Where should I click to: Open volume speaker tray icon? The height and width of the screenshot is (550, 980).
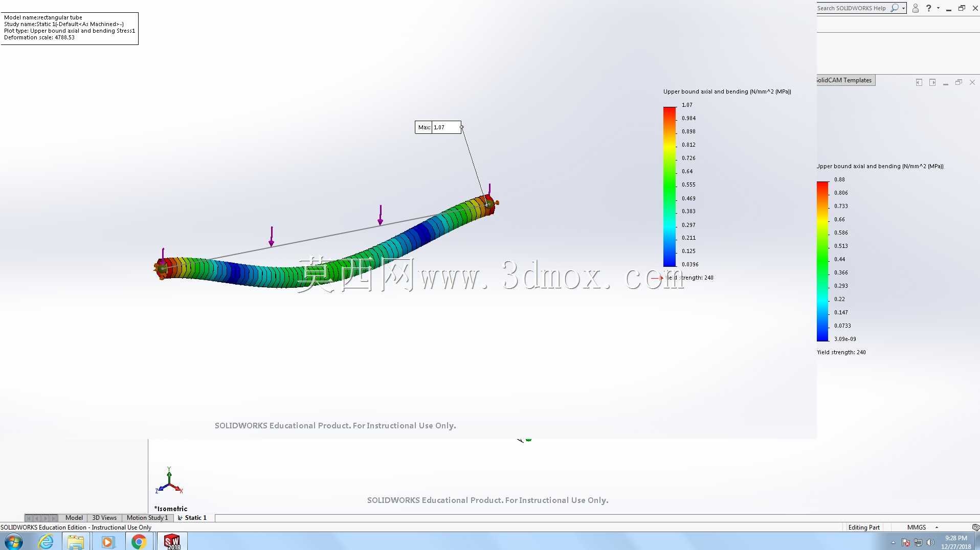930,542
